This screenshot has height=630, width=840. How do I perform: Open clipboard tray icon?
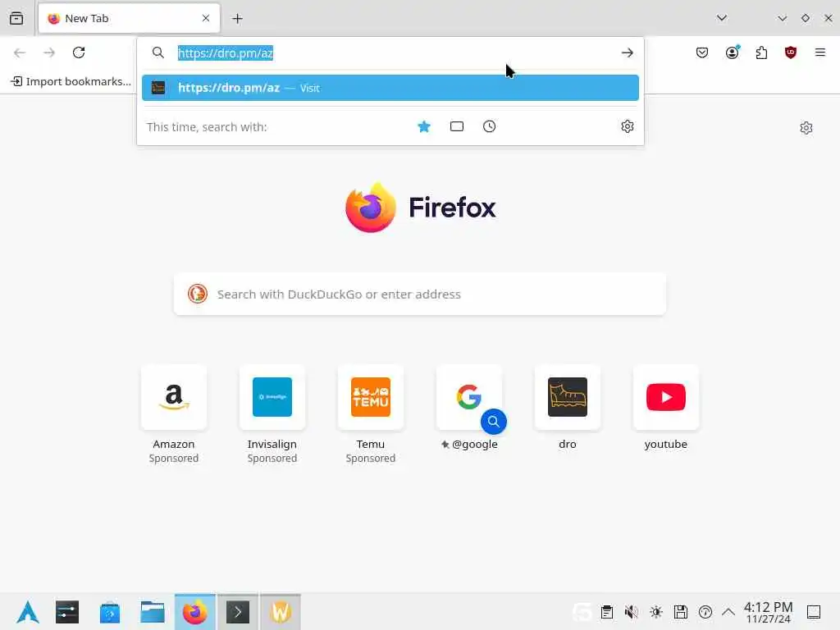[x=607, y=612]
